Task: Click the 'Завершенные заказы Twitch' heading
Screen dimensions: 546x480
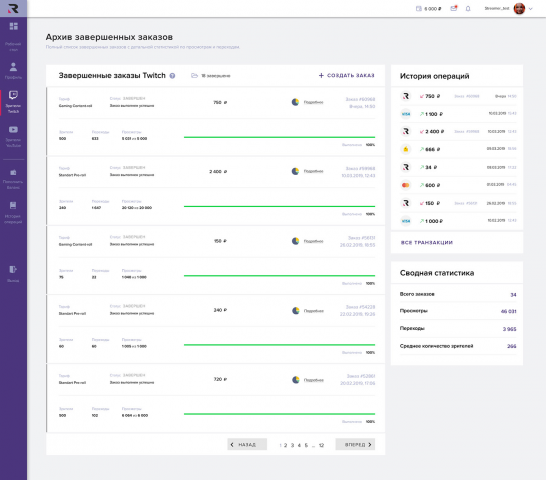Action: pos(112,76)
